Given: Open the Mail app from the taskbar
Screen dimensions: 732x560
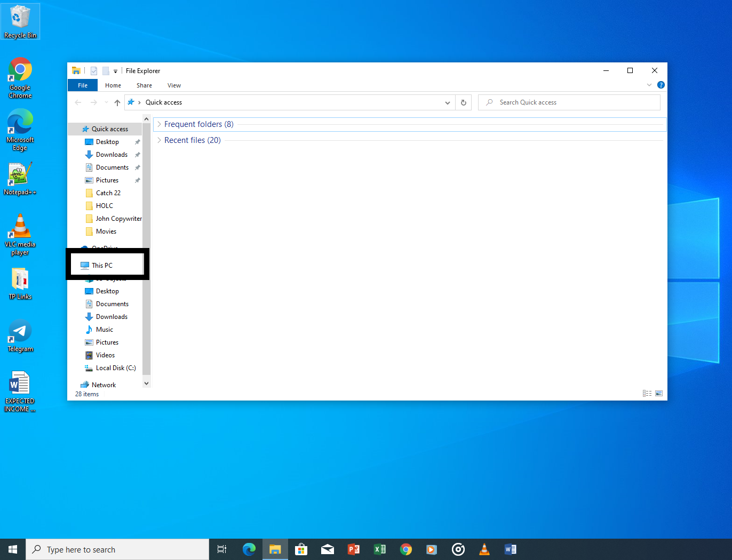Looking at the screenshot, I should point(328,549).
